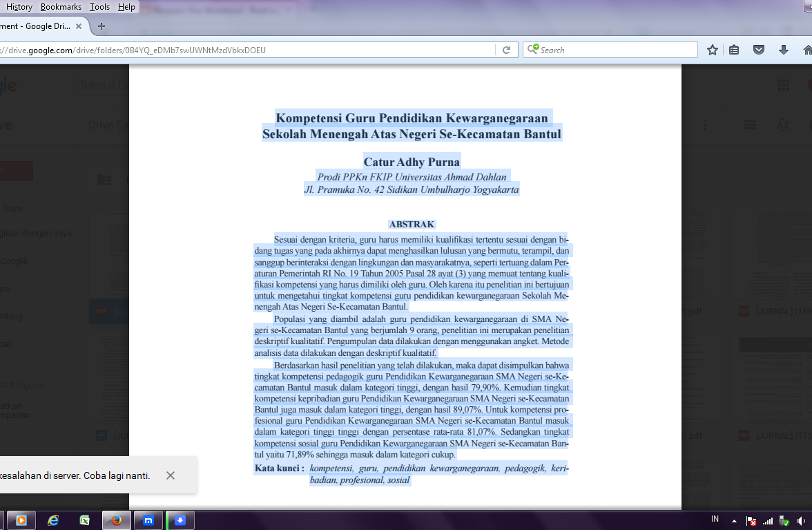Switch to Firefox taskbar button

pos(117,520)
